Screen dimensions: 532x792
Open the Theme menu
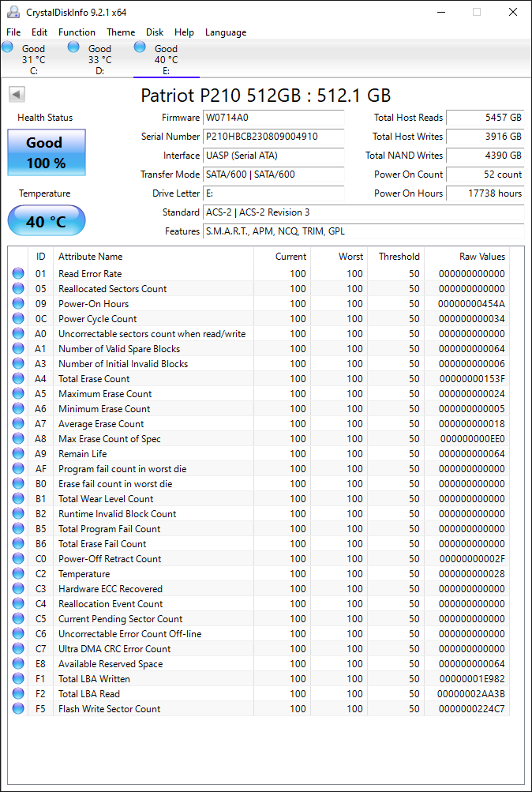121,32
